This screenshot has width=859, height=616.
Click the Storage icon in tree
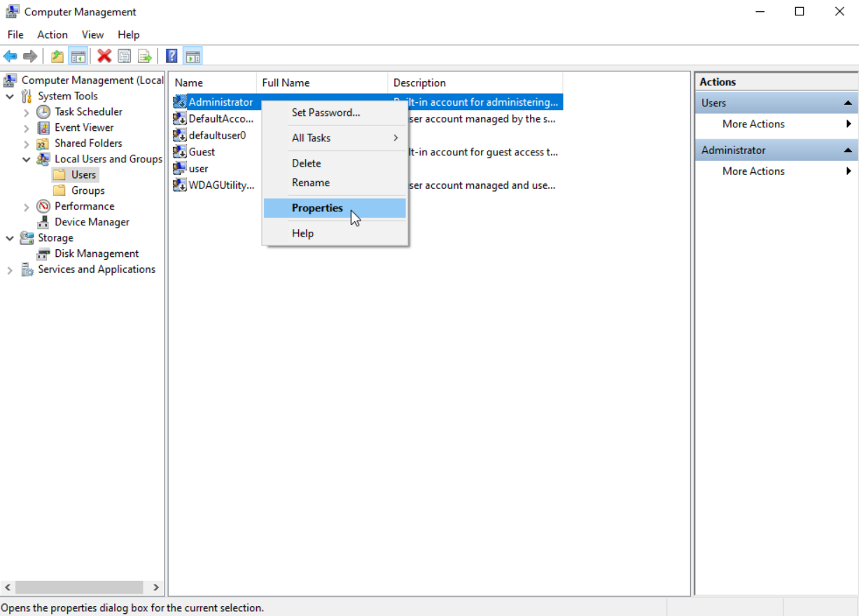pyautogui.click(x=27, y=238)
